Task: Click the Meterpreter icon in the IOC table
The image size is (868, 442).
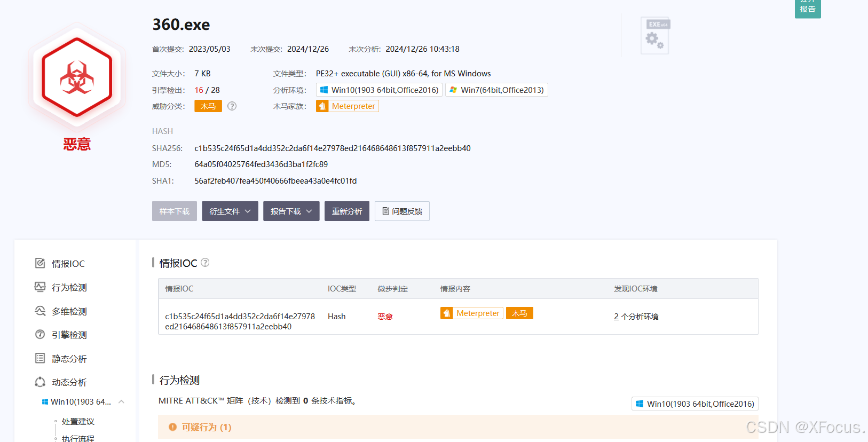Action: pos(447,313)
